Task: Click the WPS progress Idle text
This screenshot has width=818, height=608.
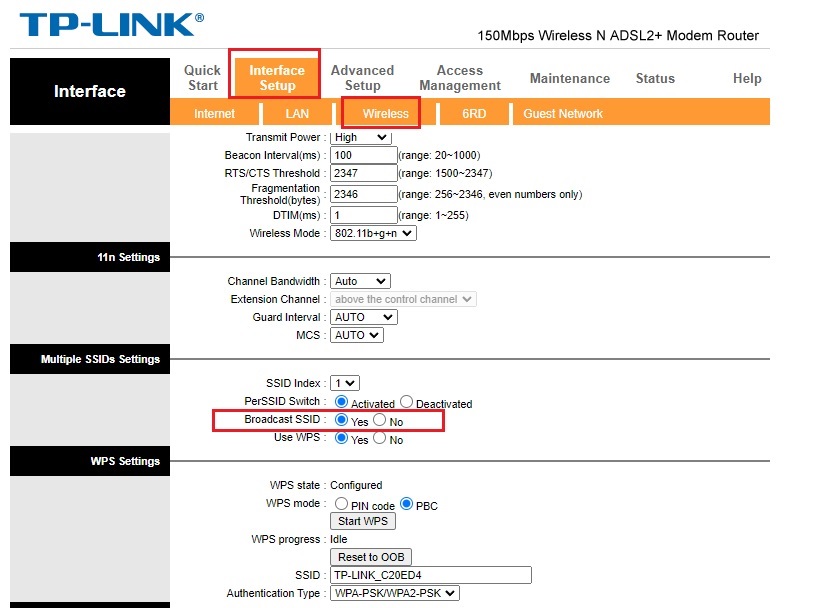Action: (x=339, y=539)
